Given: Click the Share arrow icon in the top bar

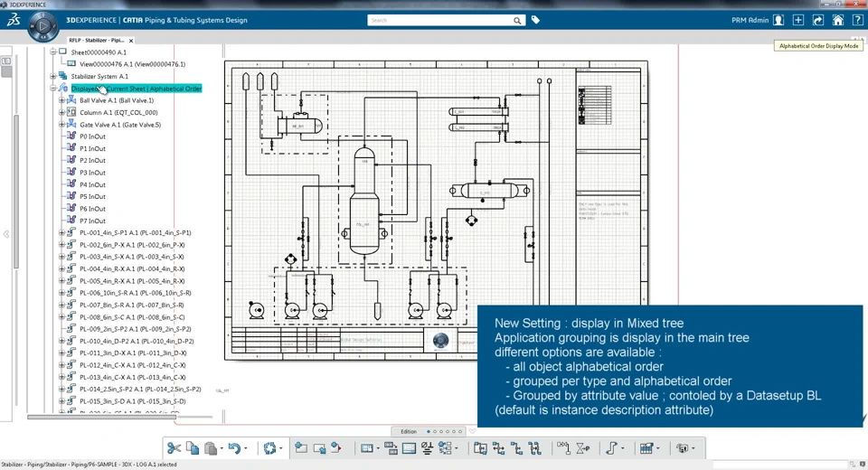Looking at the screenshot, I should coord(818,20).
